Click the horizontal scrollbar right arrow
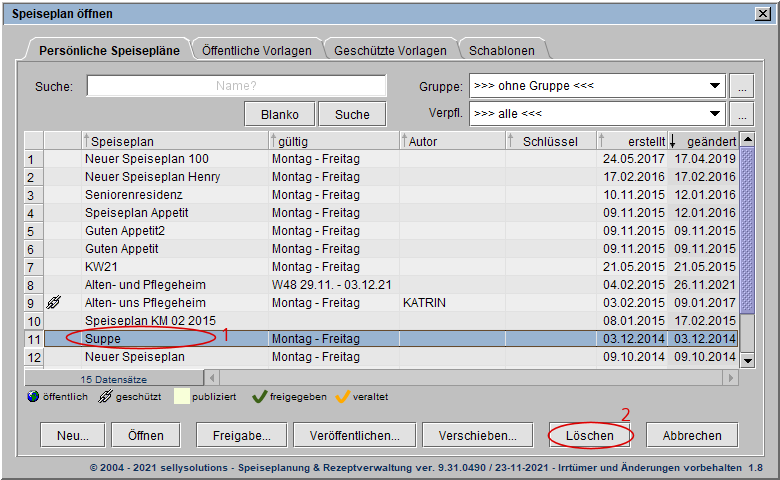 (x=732, y=378)
